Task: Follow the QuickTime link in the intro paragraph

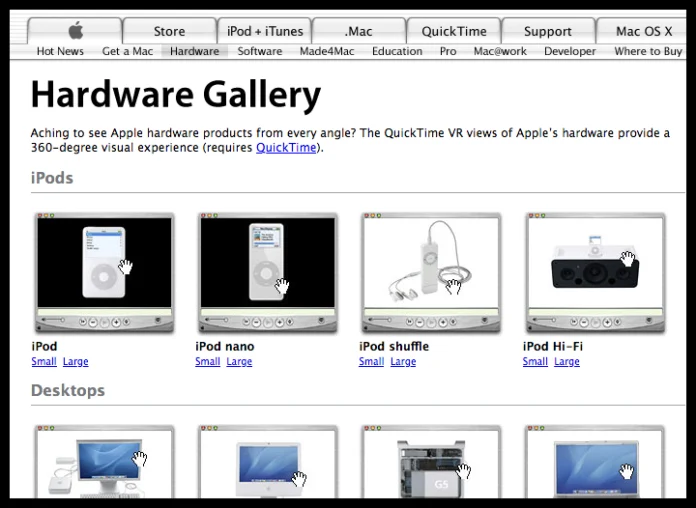Action: point(286,147)
